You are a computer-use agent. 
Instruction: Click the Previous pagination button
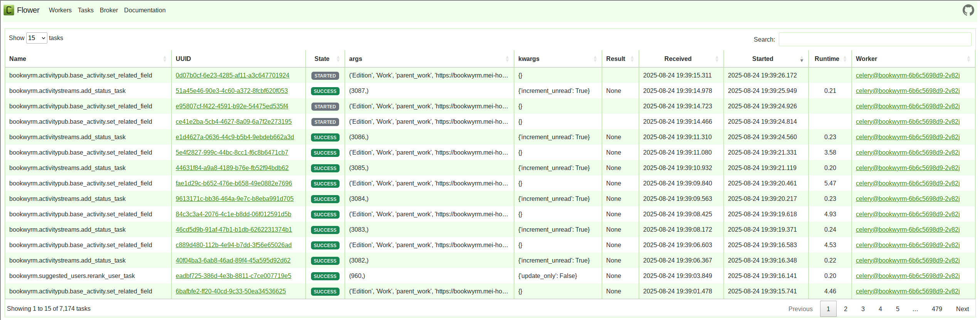pyautogui.click(x=800, y=309)
